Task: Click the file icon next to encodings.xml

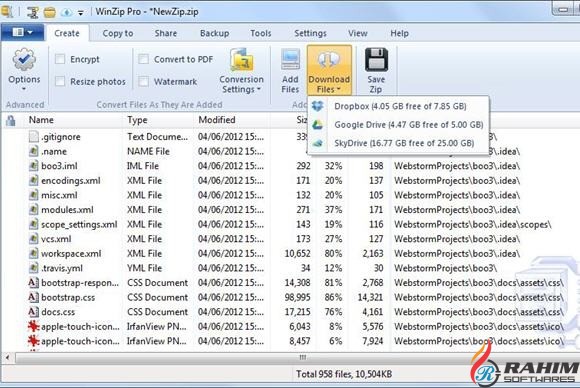Action: (x=34, y=180)
